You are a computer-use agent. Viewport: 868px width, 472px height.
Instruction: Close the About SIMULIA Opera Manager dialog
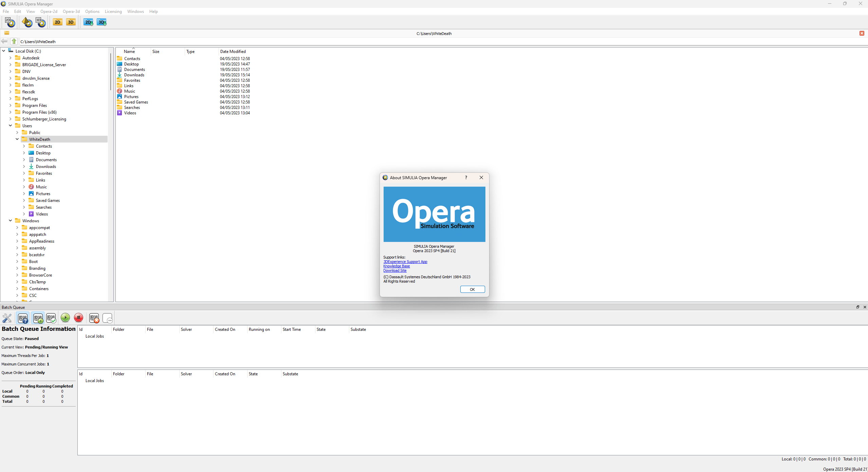click(481, 177)
